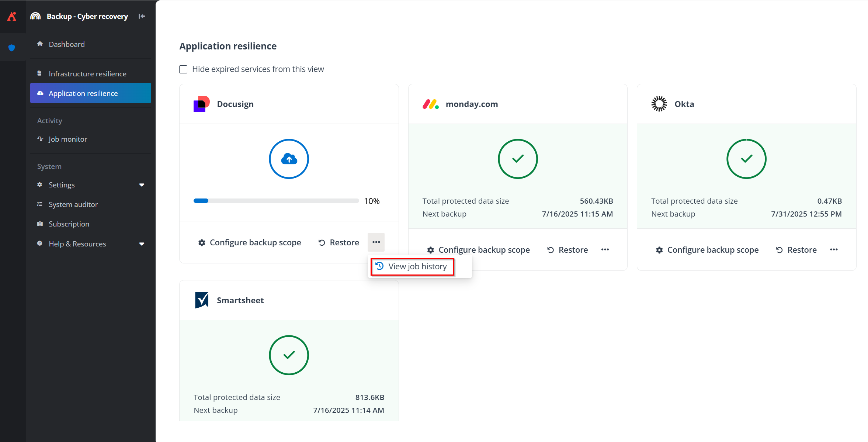This screenshot has width=868, height=442.
Task: Click the blue cloud upload icon on Docusign card
Action: click(289, 159)
